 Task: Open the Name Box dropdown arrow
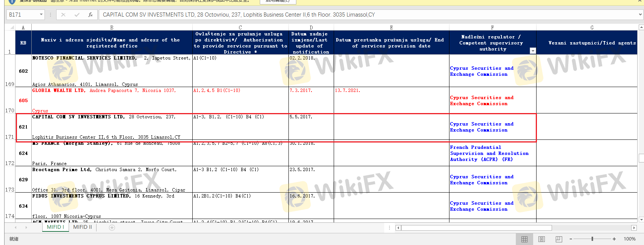pos(41,15)
